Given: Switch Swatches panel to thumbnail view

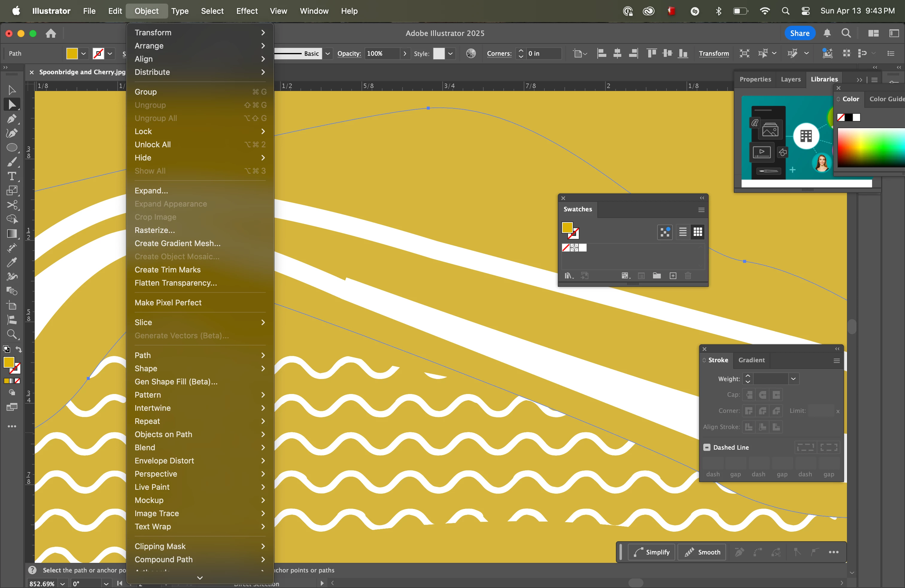Looking at the screenshot, I should (698, 232).
